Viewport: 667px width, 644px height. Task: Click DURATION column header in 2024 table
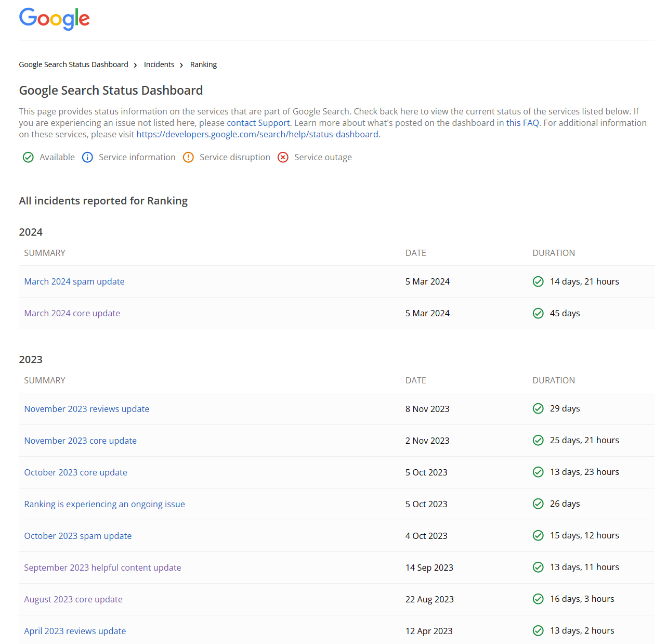click(554, 253)
